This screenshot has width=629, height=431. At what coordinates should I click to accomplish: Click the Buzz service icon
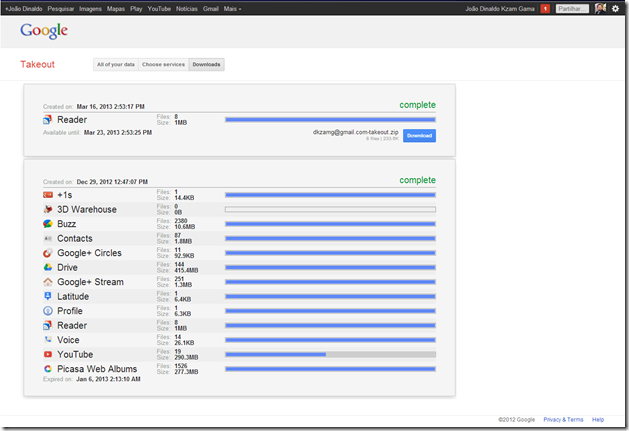coord(48,224)
